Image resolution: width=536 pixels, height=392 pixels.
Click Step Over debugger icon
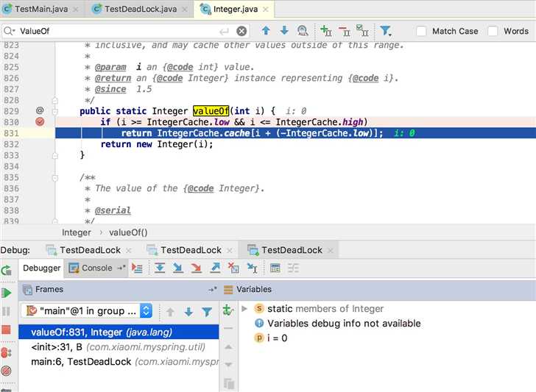click(159, 268)
